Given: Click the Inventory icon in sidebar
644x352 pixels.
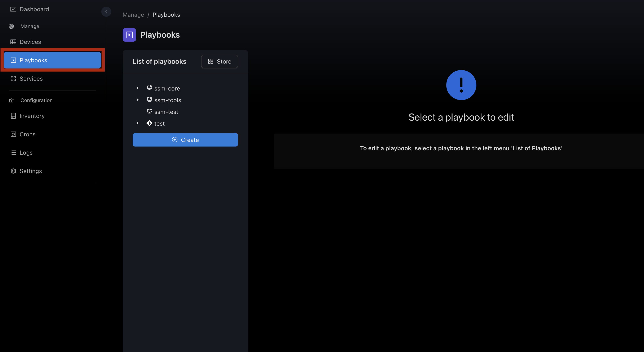Looking at the screenshot, I should tap(13, 116).
